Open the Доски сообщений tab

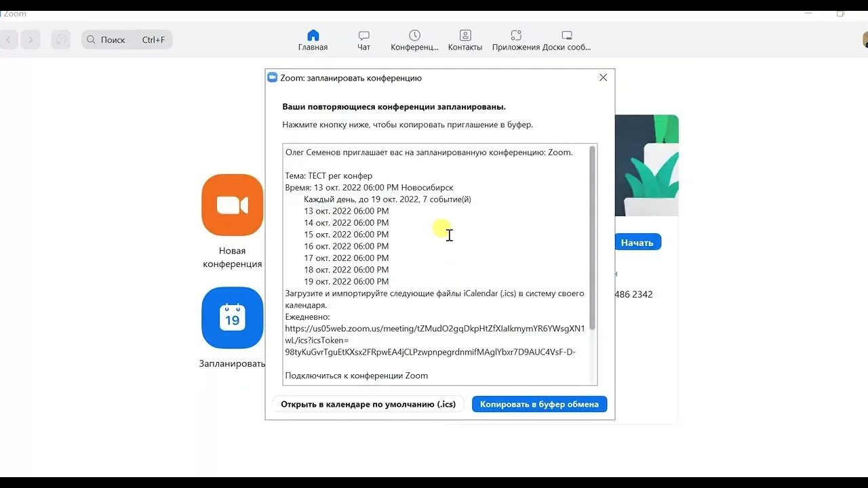coord(567,40)
